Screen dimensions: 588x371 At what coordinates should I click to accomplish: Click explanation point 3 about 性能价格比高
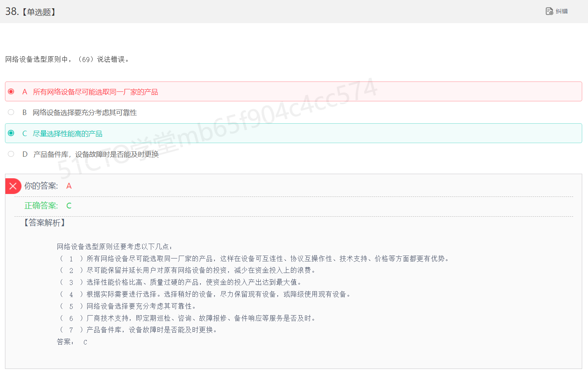tap(181, 282)
